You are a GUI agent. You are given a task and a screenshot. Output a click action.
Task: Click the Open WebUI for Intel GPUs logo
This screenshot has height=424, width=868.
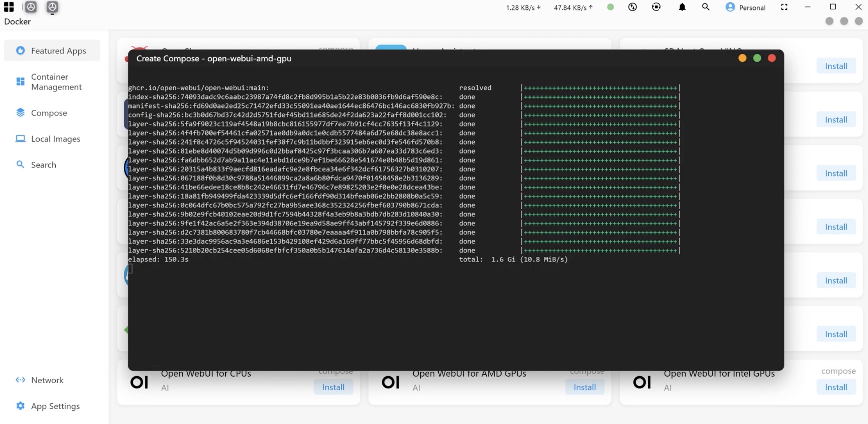tap(642, 382)
